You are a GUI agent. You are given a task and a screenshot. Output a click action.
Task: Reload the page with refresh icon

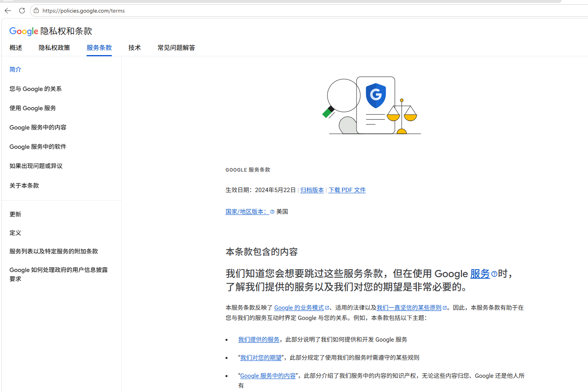[22, 11]
